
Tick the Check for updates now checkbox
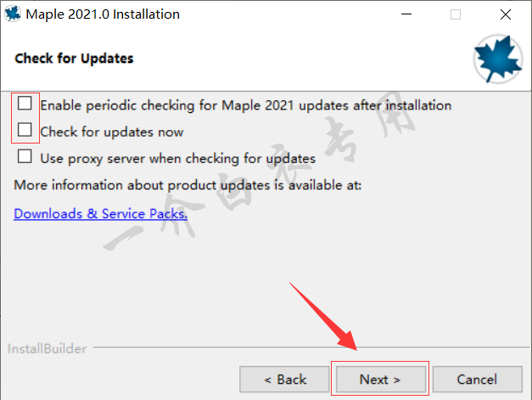pos(25,129)
